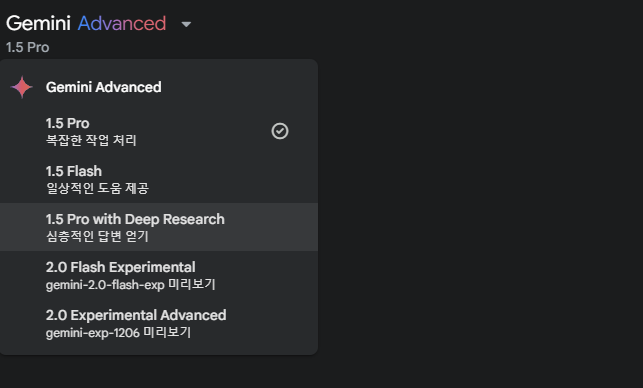Switch to the 1.5 Flash model
The image size is (643, 388).
[x=159, y=179]
